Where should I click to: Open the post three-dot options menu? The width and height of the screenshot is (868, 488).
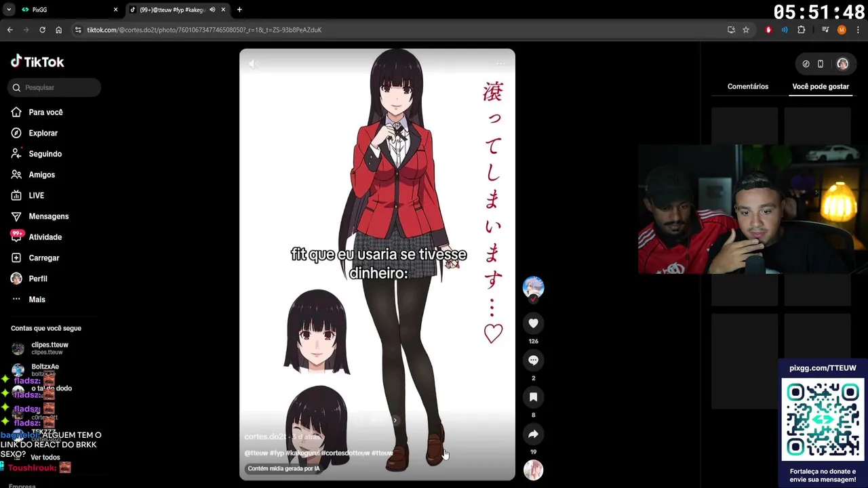(x=500, y=64)
